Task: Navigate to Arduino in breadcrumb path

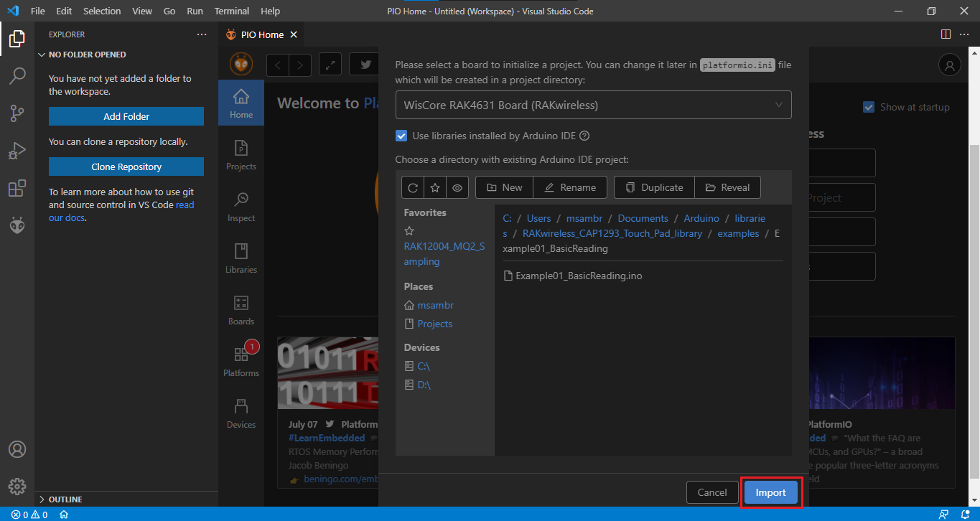Action: [x=701, y=218]
